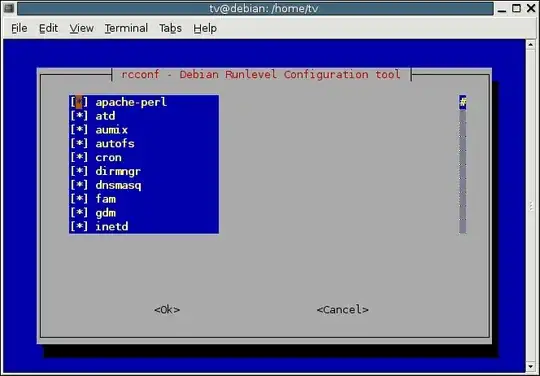This screenshot has width=540, height=376.
Task: Uncheck the cron service checkbox
Action: (x=79, y=157)
